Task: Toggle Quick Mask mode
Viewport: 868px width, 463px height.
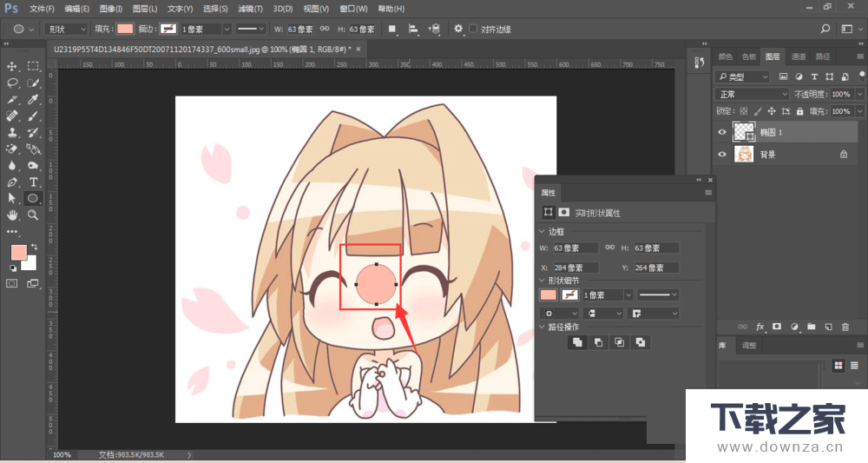Action: coord(11,283)
